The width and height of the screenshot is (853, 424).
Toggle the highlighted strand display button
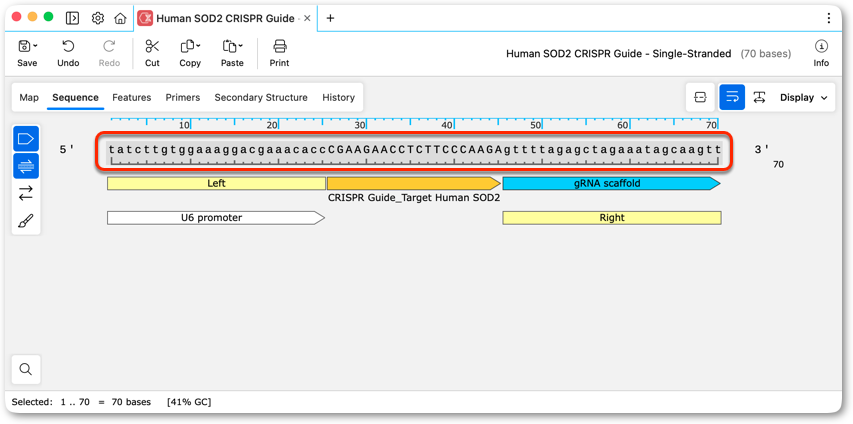[x=26, y=166]
